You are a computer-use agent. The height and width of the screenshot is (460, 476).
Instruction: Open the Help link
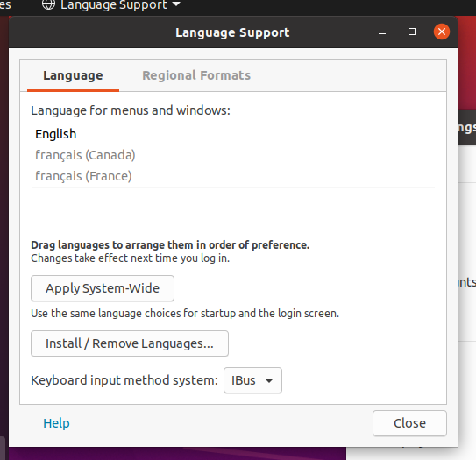coord(56,423)
